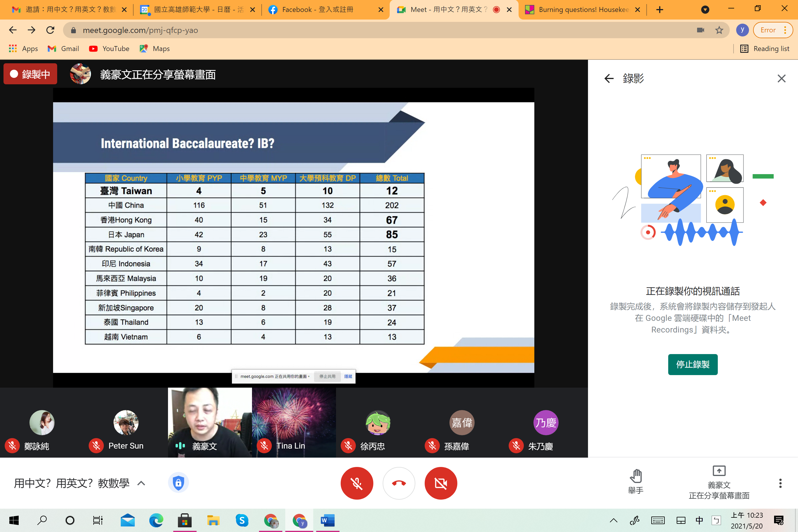Toggle the camera off button
Viewport: 798px width, 532px height.
pyautogui.click(x=441, y=483)
